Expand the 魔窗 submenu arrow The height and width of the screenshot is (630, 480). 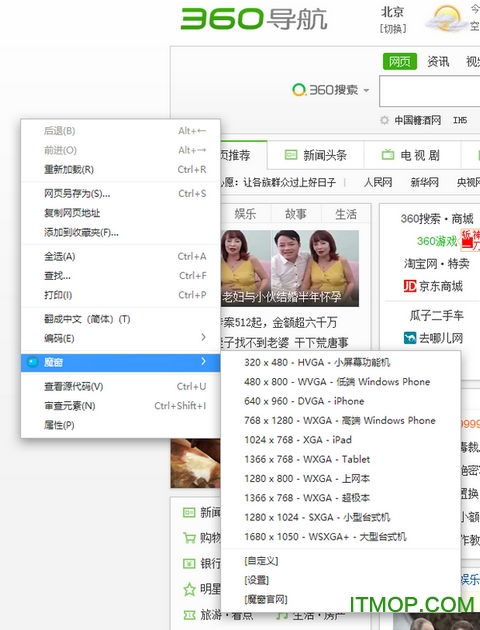203,361
